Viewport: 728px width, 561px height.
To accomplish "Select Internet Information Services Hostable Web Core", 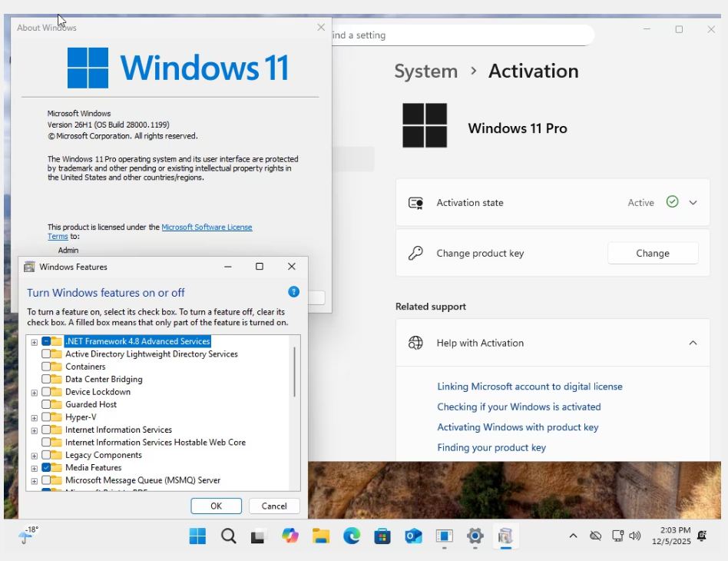I will (156, 443).
